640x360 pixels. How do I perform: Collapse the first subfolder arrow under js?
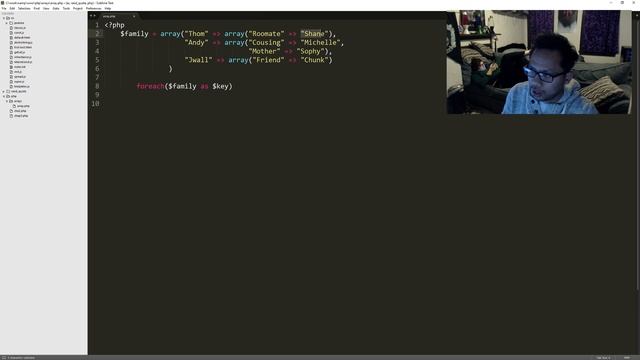[x=7, y=23]
